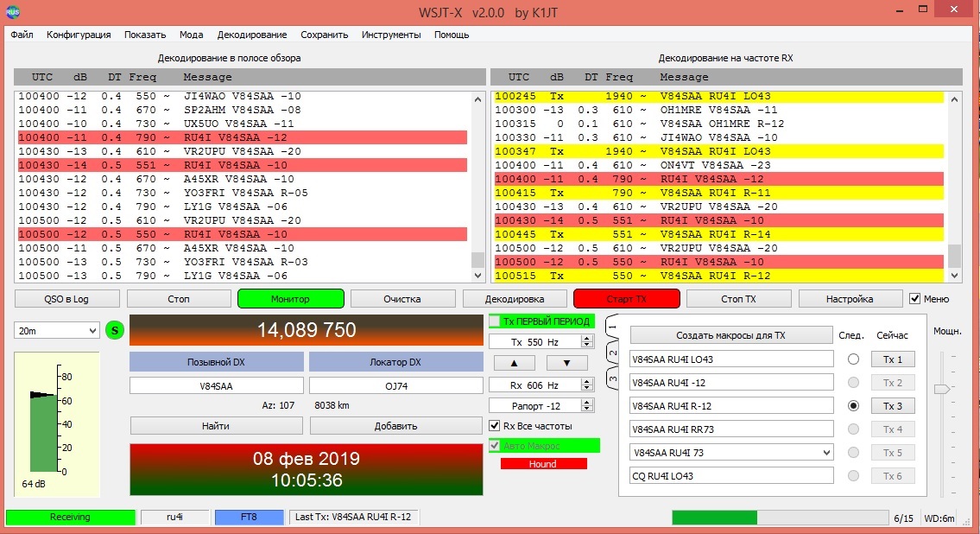
Task: Open the Инструменты menu
Action: [391, 35]
